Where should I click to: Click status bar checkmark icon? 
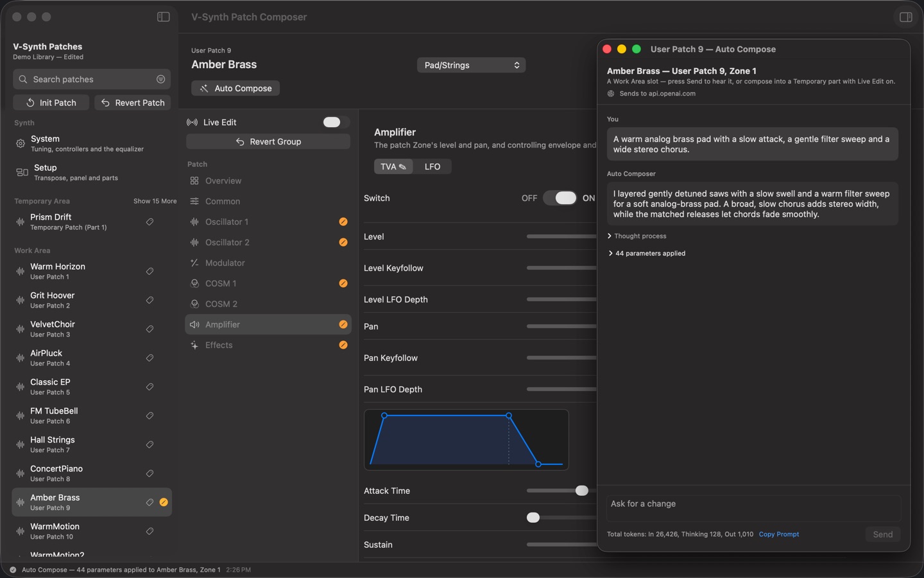click(x=13, y=570)
